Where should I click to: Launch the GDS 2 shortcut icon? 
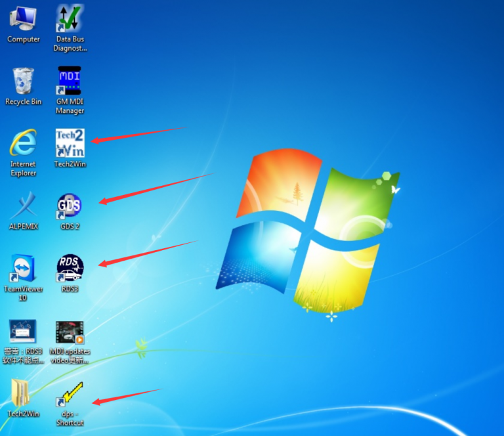pyautogui.click(x=70, y=205)
